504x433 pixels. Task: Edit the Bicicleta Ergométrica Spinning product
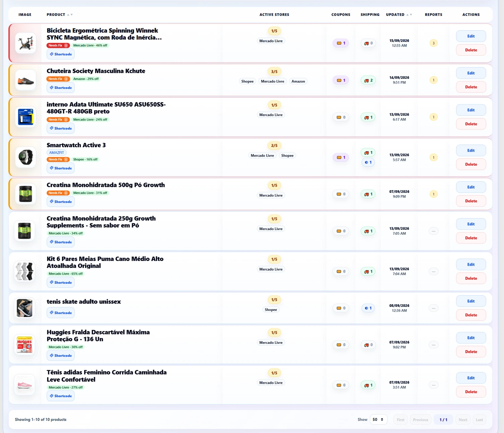click(471, 36)
